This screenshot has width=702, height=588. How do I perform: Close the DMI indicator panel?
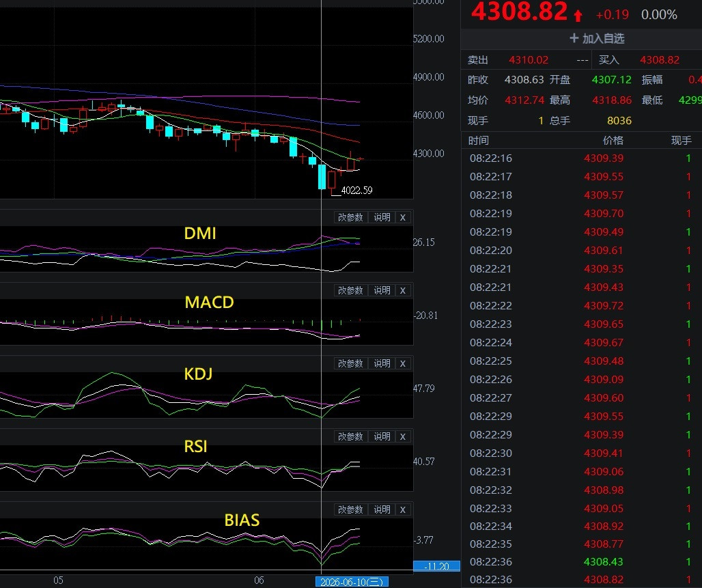[x=403, y=218]
